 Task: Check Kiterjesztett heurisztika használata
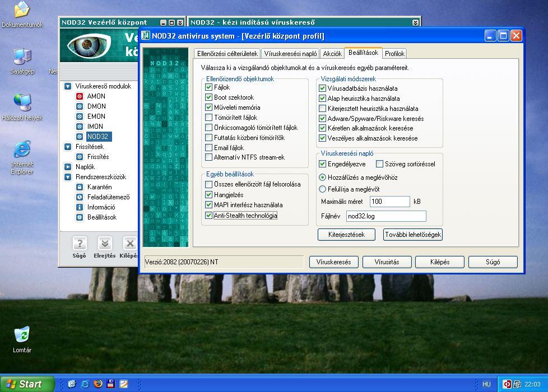point(322,109)
